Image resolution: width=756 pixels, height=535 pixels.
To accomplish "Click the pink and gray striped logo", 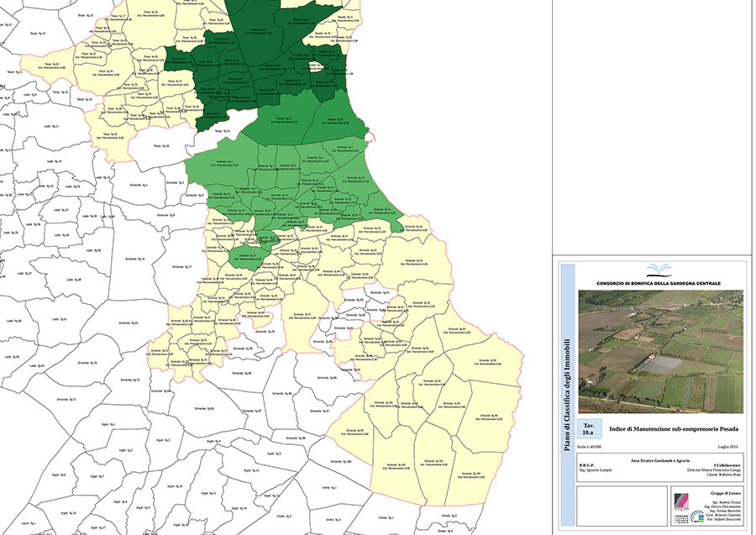I will pyautogui.click(x=683, y=501).
